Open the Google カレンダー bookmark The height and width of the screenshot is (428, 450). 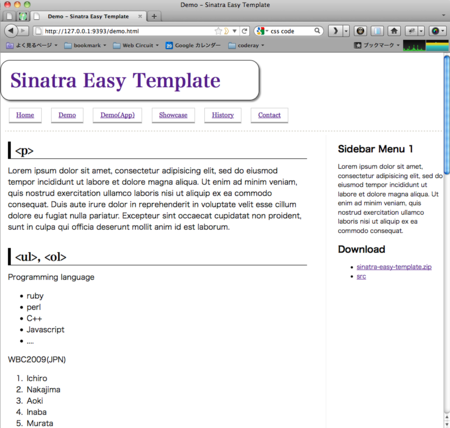pos(193,45)
